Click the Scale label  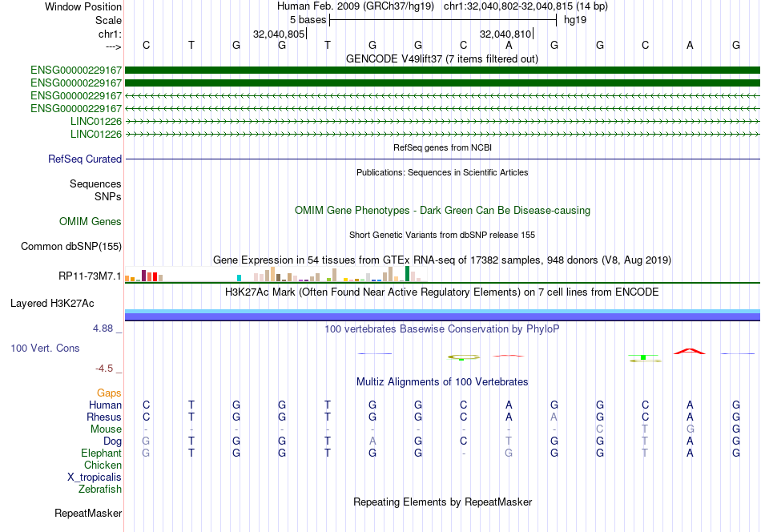pos(108,20)
